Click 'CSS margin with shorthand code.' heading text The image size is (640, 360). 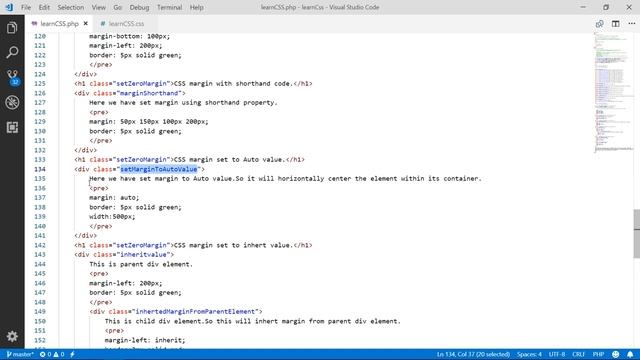pyautogui.click(x=233, y=83)
